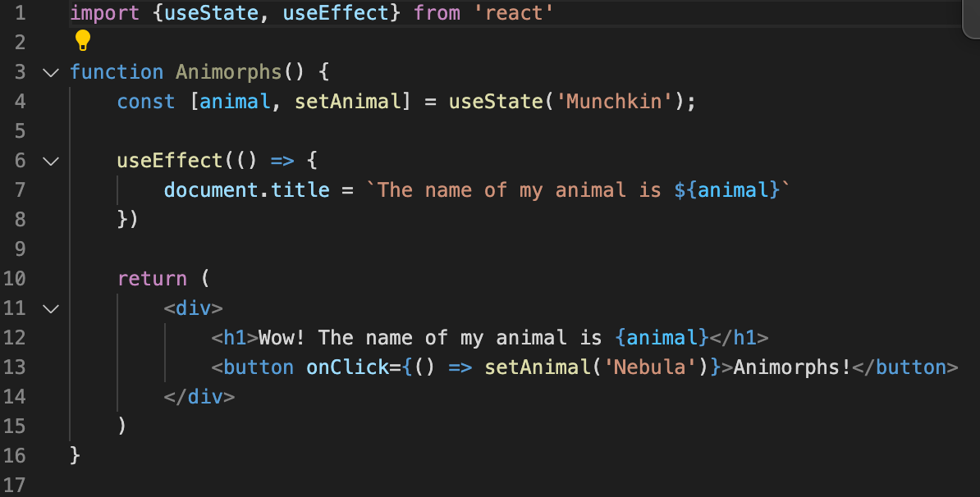Viewport: 980px width, 497px height.
Task: Fold the useEffect block on line 6
Action: [x=51, y=161]
